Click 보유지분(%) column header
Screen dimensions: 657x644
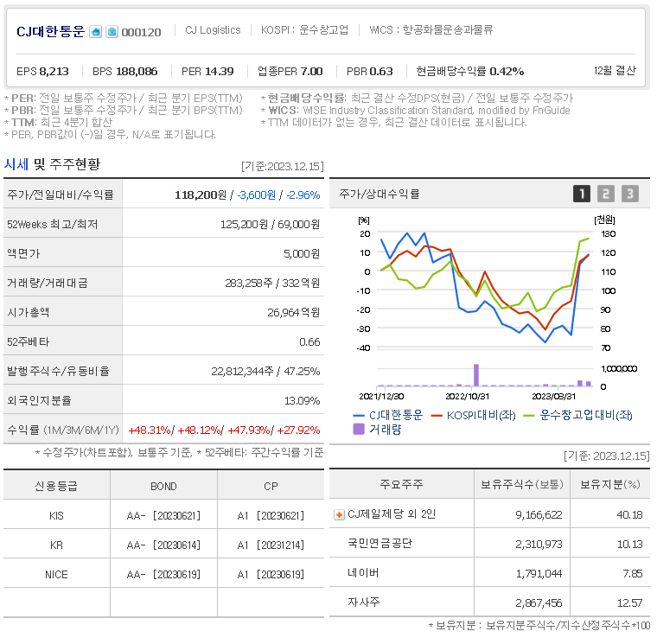[x=610, y=485]
